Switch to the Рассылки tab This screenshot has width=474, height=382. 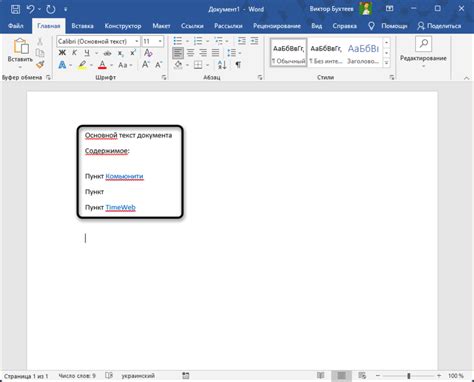click(228, 26)
